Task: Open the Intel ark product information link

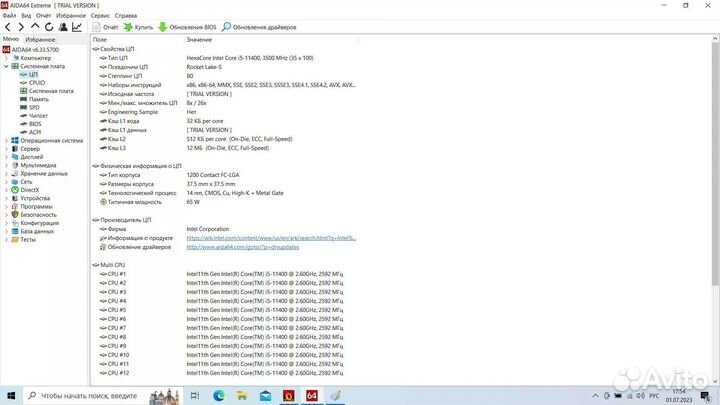Action: (271, 238)
